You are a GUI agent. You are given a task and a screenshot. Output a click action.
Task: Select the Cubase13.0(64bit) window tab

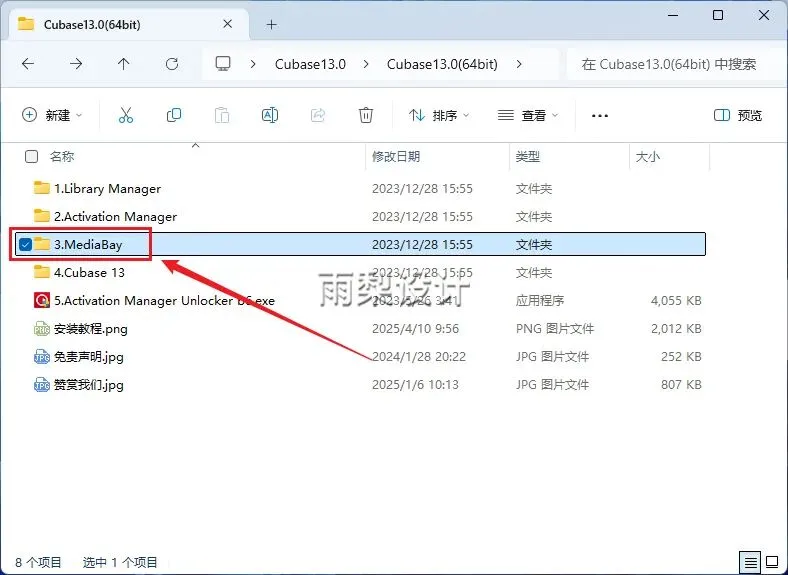(x=129, y=25)
